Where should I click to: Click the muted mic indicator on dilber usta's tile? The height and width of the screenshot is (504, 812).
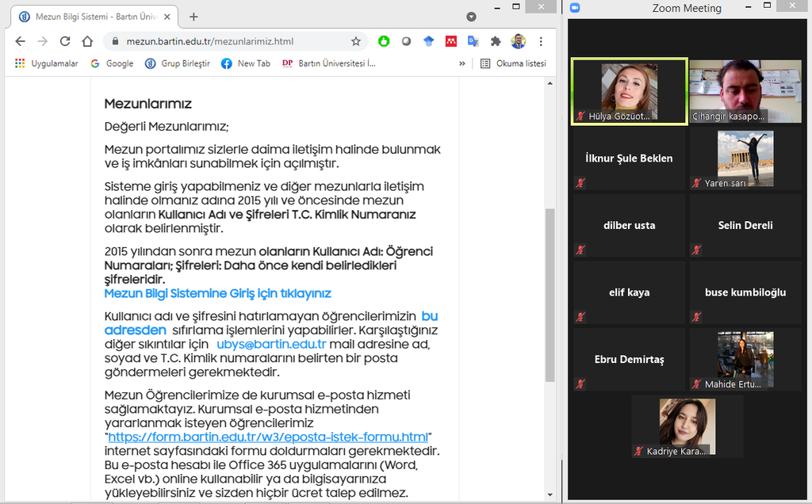pyautogui.click(x=581, y=250)
